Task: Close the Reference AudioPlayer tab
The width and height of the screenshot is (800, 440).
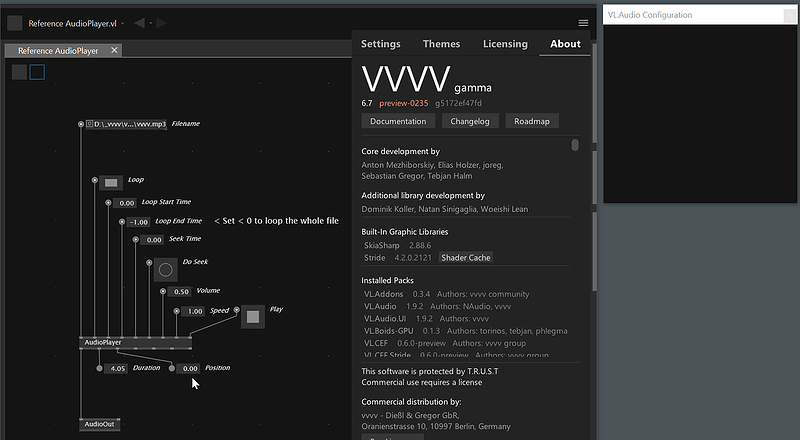Action: pyautogui.click(x=114, y=50)
